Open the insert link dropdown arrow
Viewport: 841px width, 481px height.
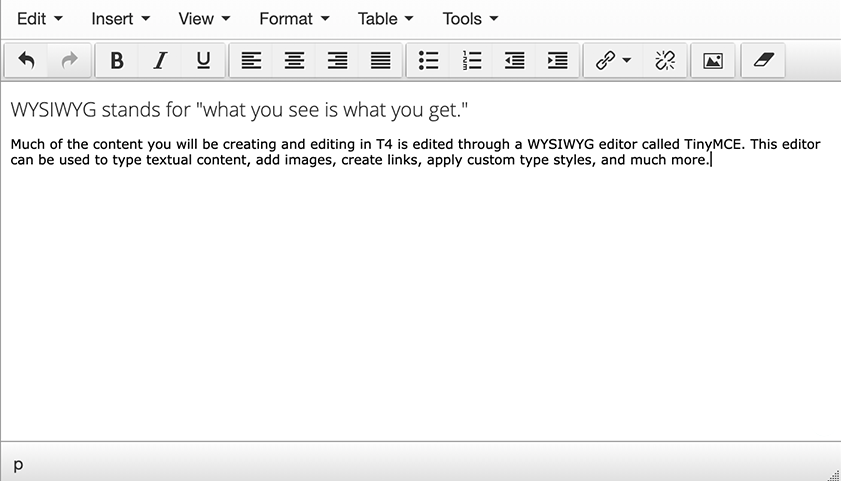[x=627, y=61]
